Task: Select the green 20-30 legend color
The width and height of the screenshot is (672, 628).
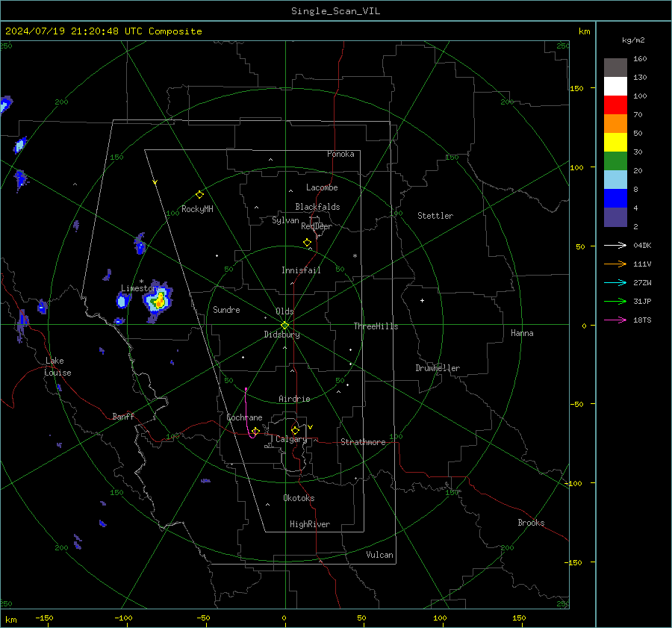Action: click(x=615, y=161)
